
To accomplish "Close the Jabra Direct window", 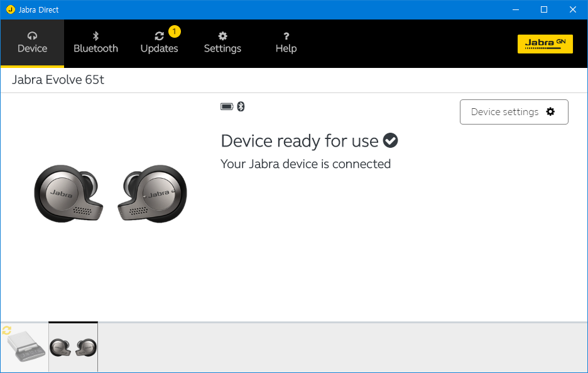I will click(573, 10).
